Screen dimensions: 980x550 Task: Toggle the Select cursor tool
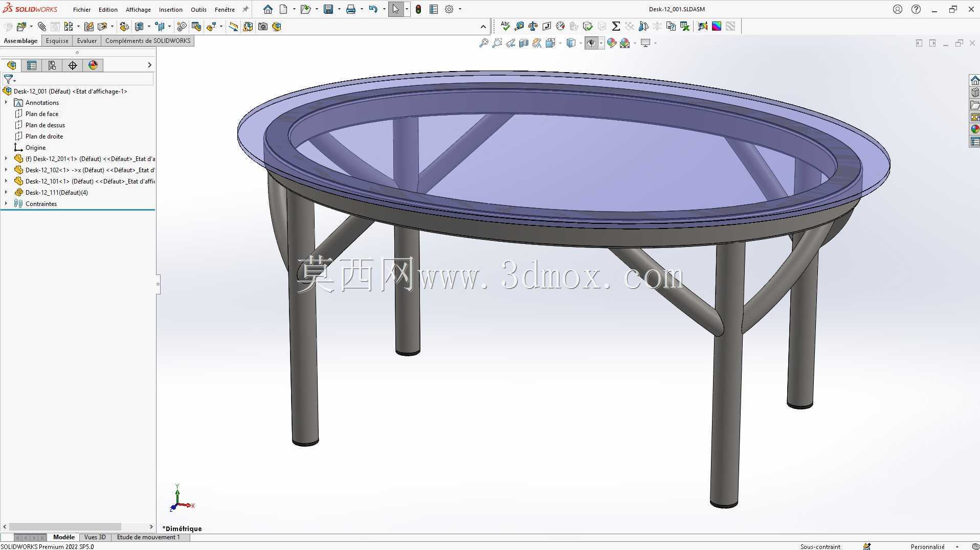coord(395,9)
